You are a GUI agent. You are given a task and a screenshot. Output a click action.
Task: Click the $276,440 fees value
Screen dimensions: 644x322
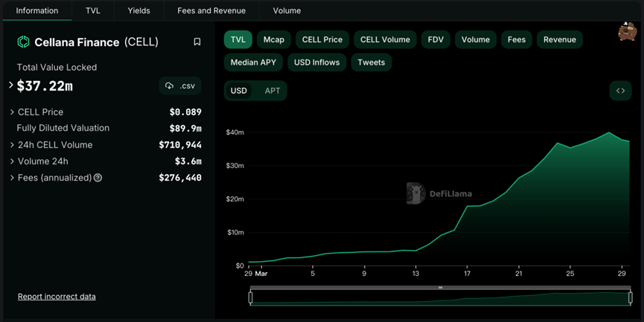point(180,178)
